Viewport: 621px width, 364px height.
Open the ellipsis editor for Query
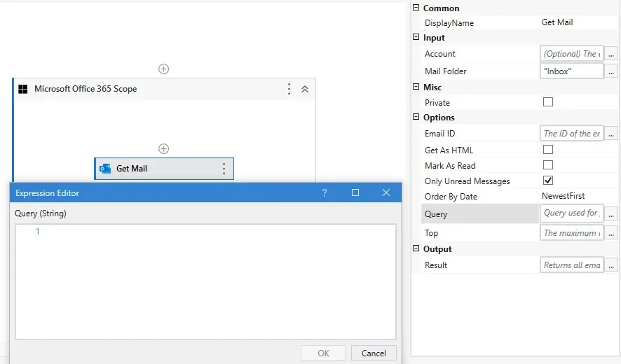click(611, 214)
